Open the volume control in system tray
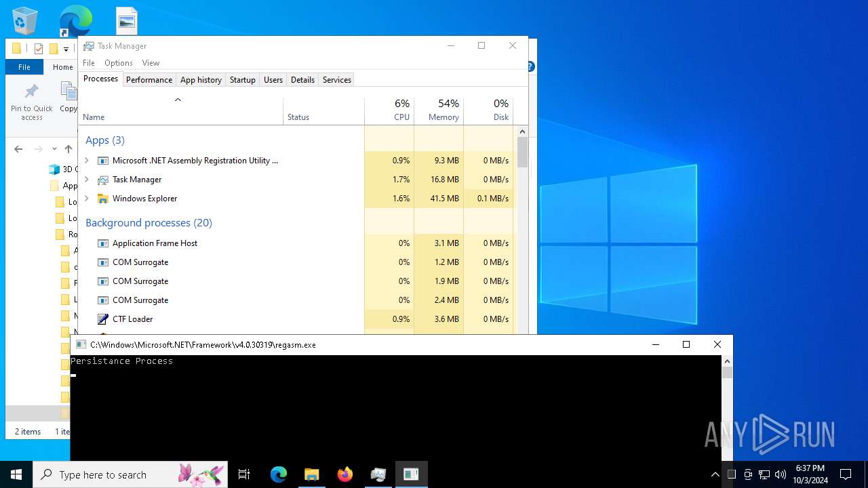868x488 pixels. tap(781, 474)
